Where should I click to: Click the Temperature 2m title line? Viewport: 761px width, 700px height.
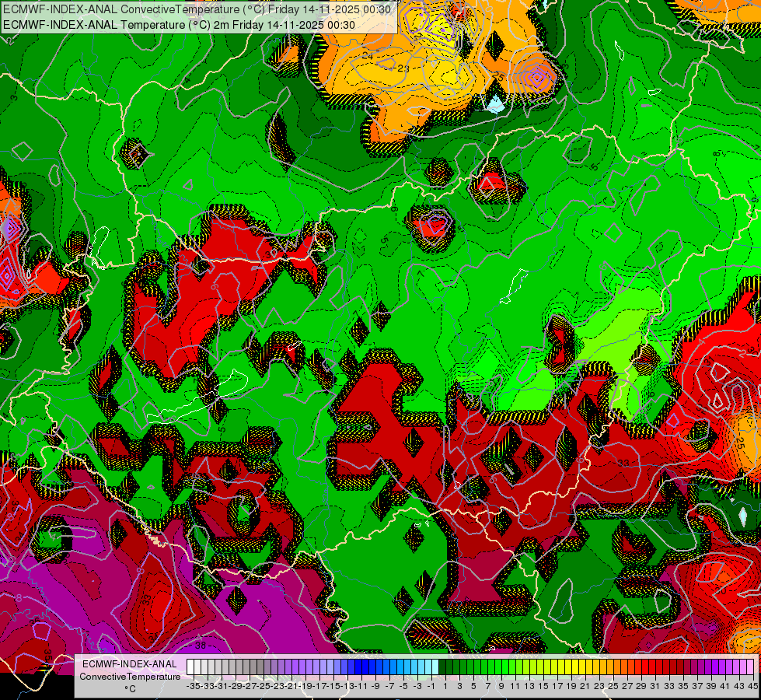tap(179, 25)
